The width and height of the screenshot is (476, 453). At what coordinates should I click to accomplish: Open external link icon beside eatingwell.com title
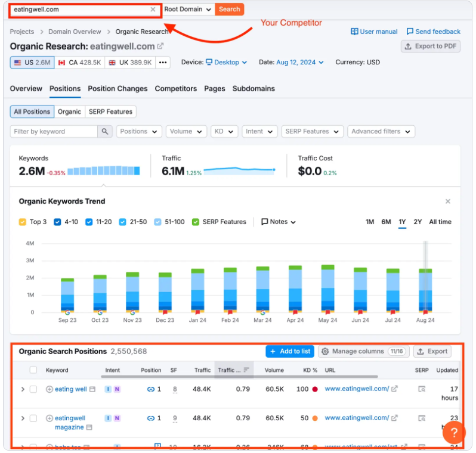(160, 46)
